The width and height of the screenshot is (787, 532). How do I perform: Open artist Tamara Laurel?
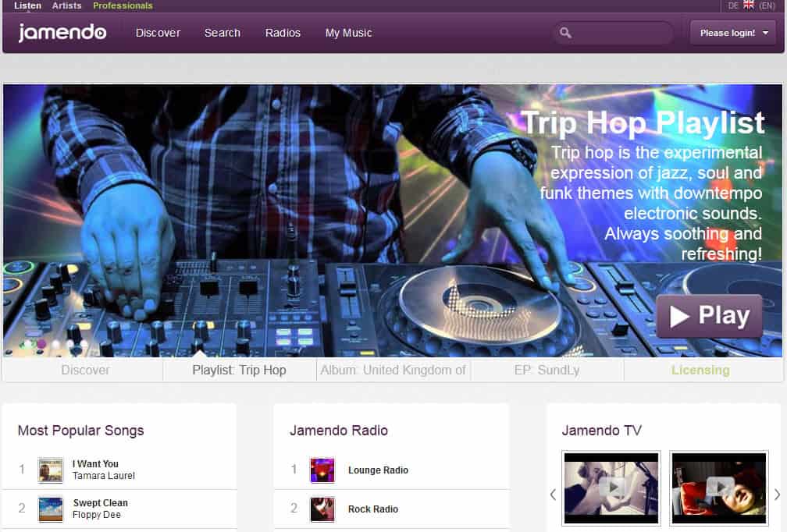point(104,476)
